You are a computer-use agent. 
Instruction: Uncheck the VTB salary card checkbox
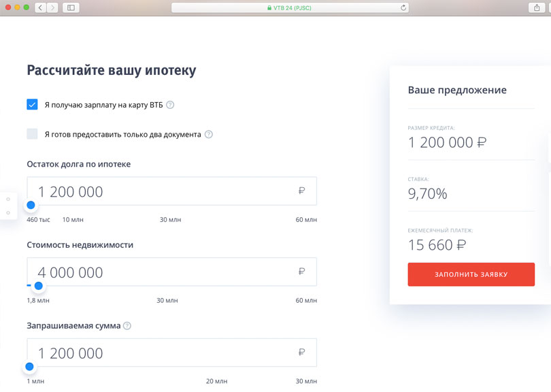coord(32,104)
